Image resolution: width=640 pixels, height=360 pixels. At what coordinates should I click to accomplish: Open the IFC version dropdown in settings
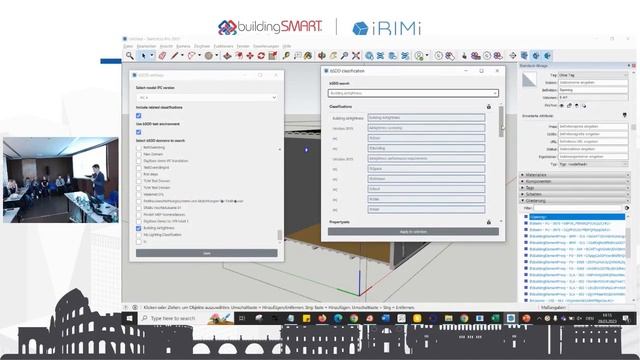tap(207, 98)
